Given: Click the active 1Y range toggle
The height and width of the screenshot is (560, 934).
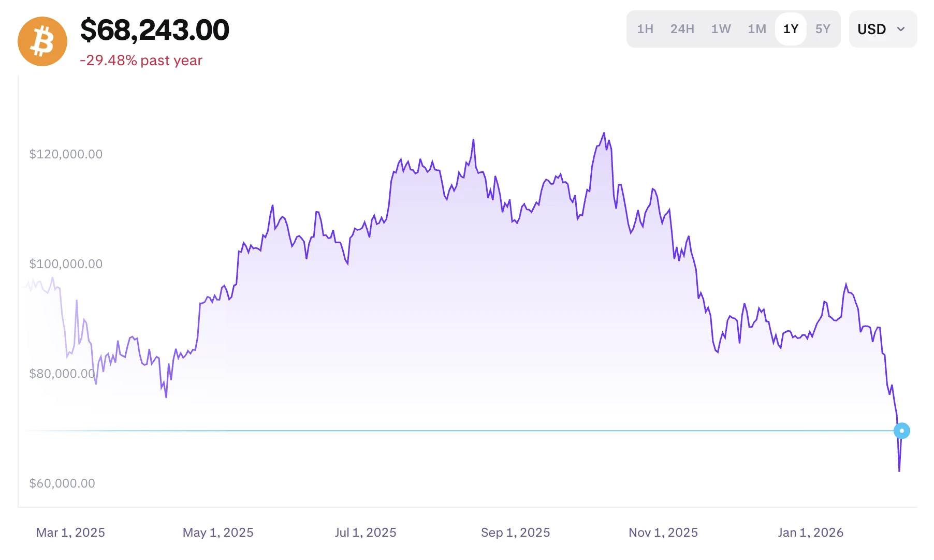Looking at the screenshot, I should point(791,29).
